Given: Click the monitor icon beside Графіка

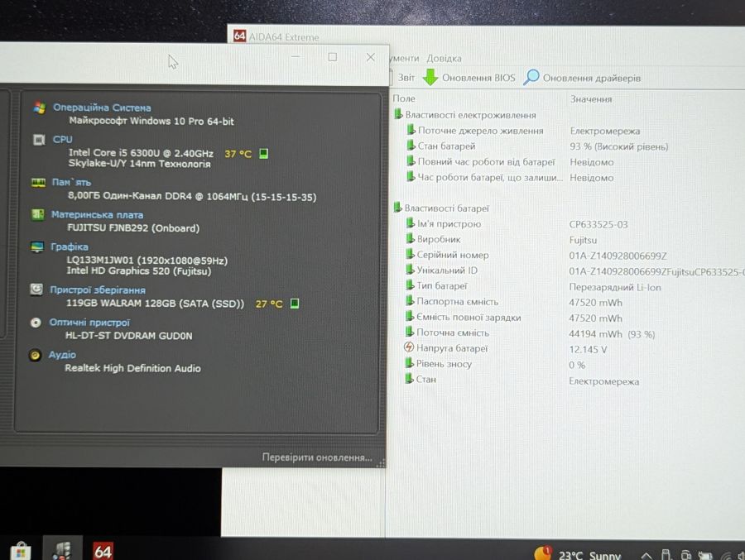Looking at the screenshot, I should click(37, 247).
